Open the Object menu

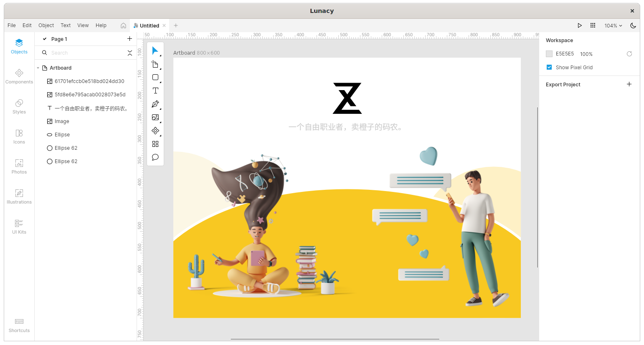46,25
